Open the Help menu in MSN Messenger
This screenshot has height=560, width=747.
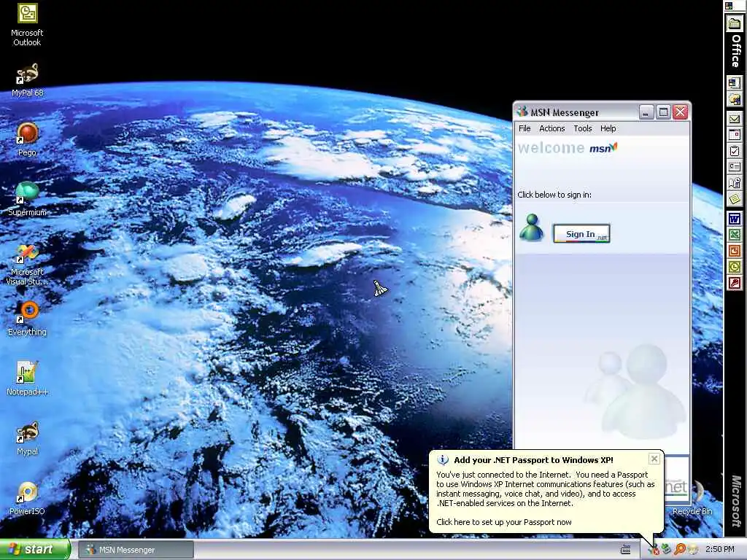coord(608,128)
